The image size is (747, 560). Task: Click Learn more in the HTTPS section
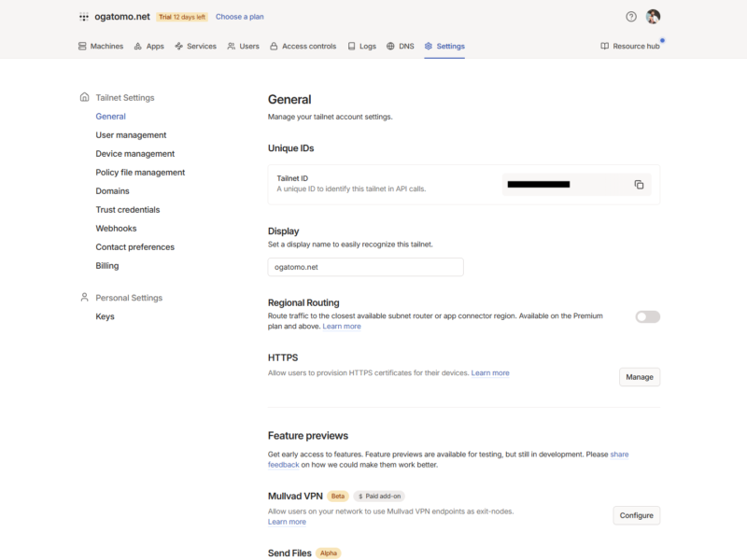490,372
